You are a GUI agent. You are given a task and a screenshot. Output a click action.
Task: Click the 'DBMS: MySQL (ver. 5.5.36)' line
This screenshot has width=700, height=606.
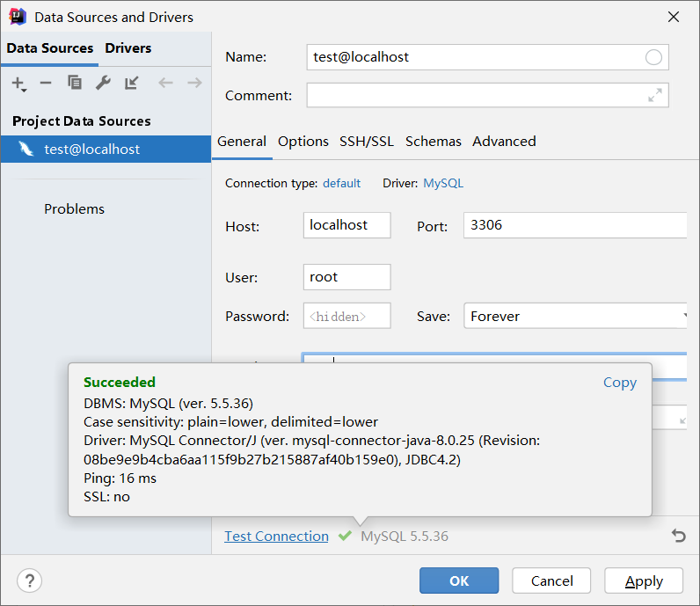click(168, 404)
